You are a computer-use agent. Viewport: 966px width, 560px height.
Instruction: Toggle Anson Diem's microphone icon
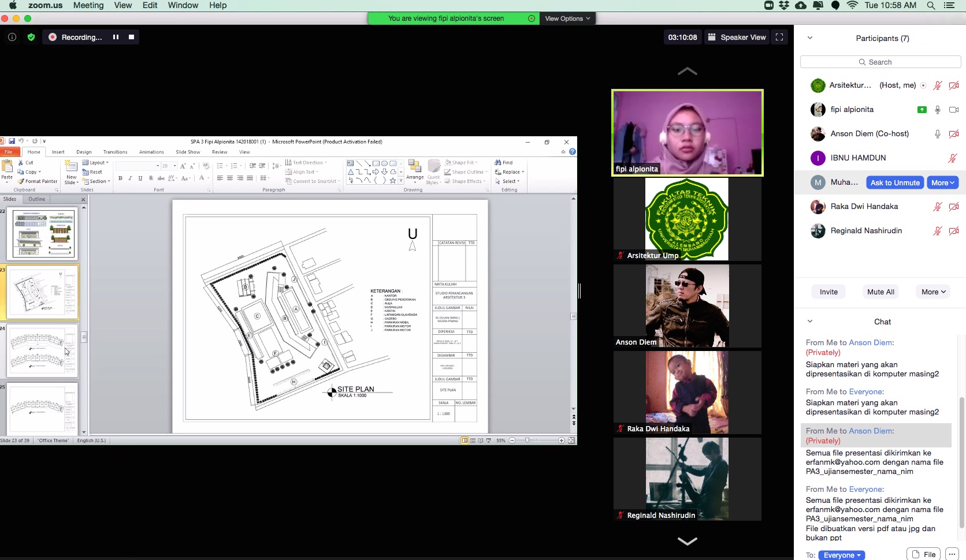click(x=938, y=134)
